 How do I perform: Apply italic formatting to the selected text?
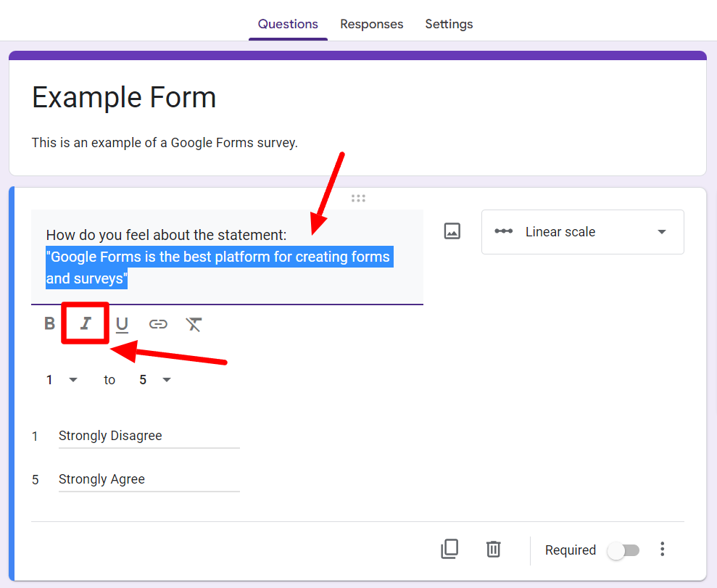[x=86, y=323]
